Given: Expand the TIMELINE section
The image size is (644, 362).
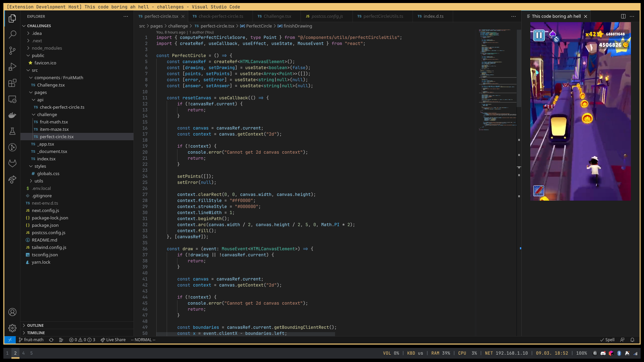Looking at the screenshot, I should 36,333.
